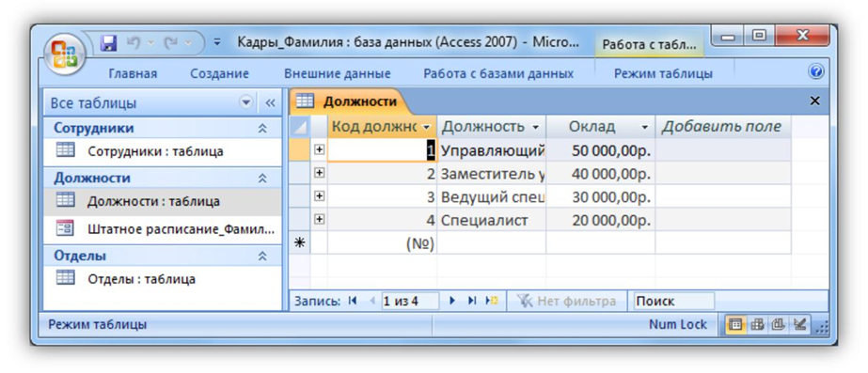Open the Должность column filter dropdown
The height and width of the screenshot is (373, 868).
535,127
